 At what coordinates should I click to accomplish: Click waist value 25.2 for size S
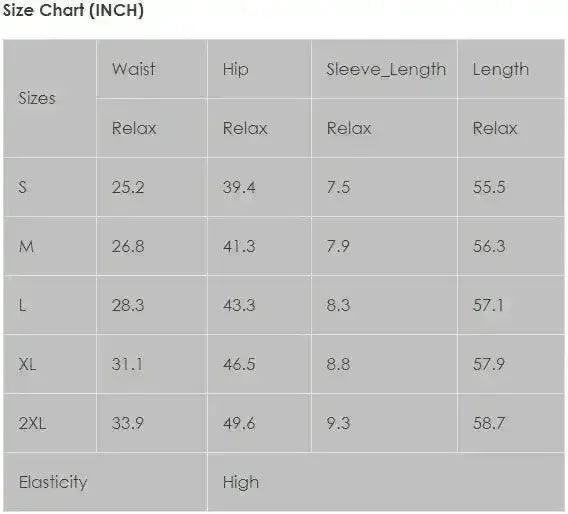tap(128, 187)
